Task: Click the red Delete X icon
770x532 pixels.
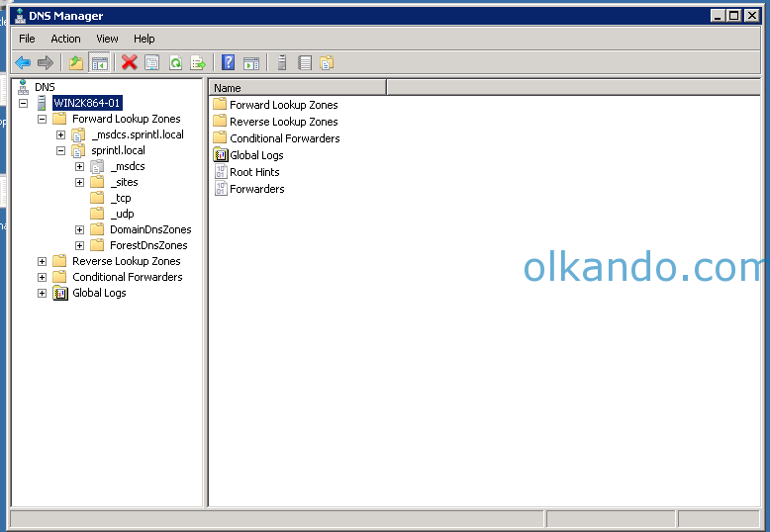Action: [129, 63]
